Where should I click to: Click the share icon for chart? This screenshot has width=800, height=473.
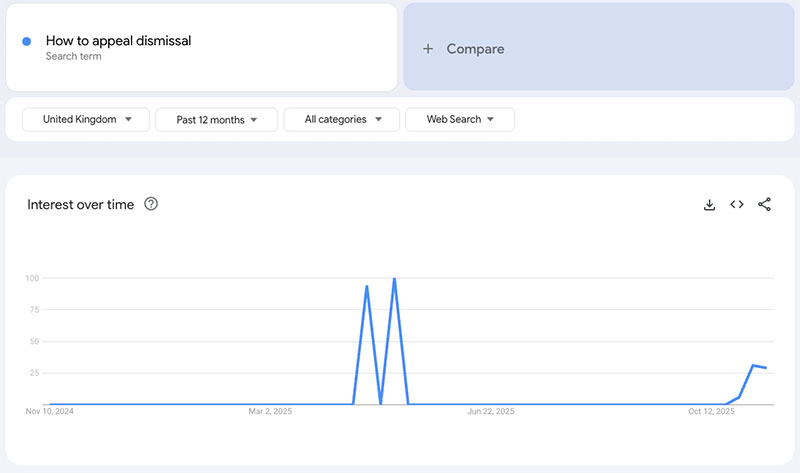pyautogui.click(x=764, y=204)
